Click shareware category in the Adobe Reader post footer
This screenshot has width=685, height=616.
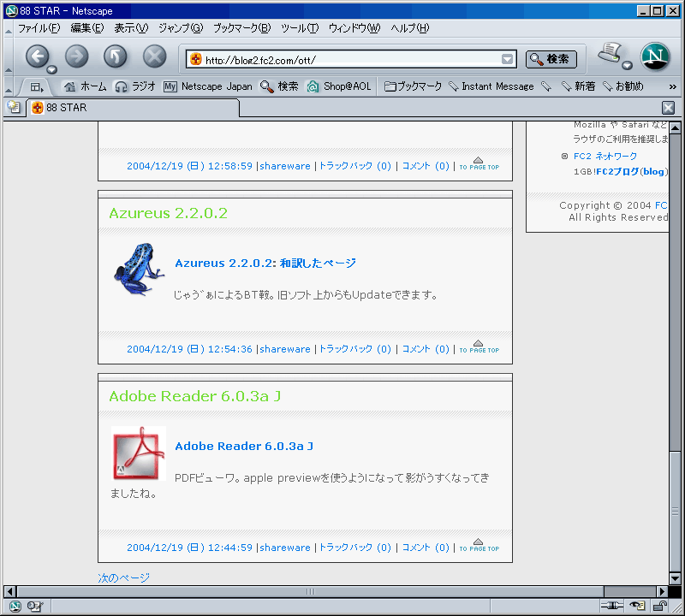pos(285,548)
